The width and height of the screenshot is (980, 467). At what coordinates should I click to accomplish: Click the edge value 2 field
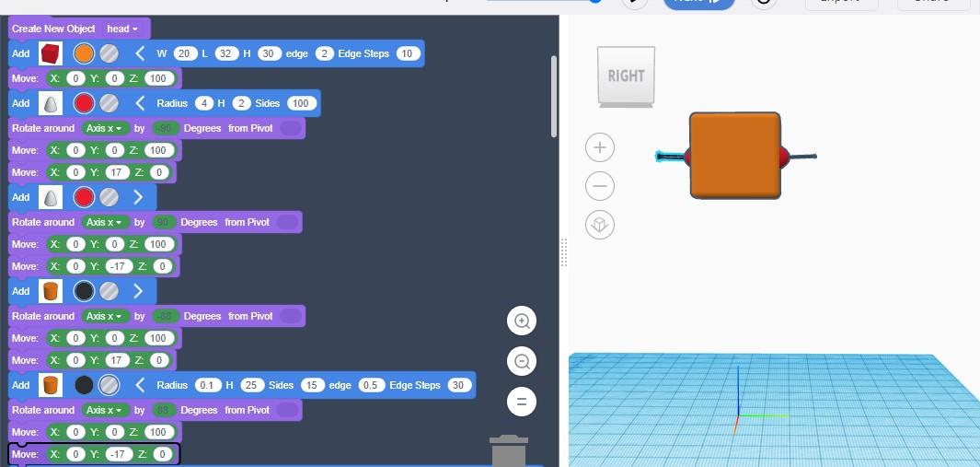(x=325, y=53)
